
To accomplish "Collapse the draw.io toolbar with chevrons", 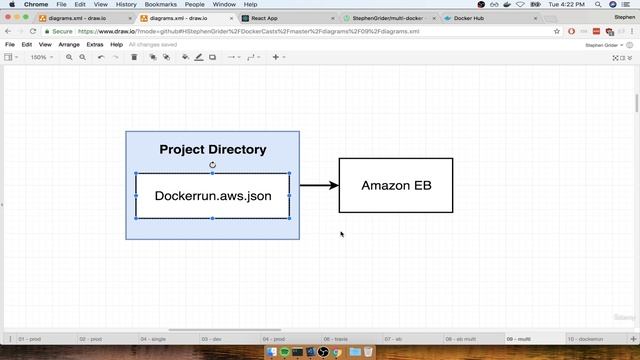I will tap(630, 58).
